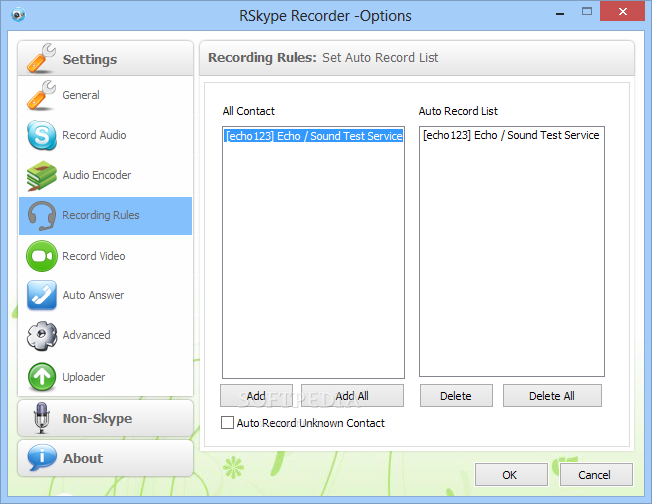Click the green Record Video camera icon

click(x=42, y=256)
